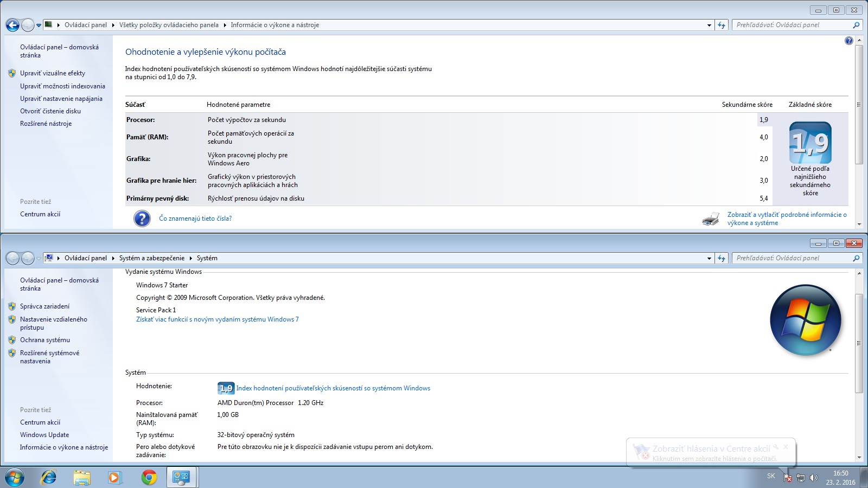The image size is (868, 488).
Task: Select the Ovládací panel breadcrumb in the Systém window
Action: click(86, 258)
